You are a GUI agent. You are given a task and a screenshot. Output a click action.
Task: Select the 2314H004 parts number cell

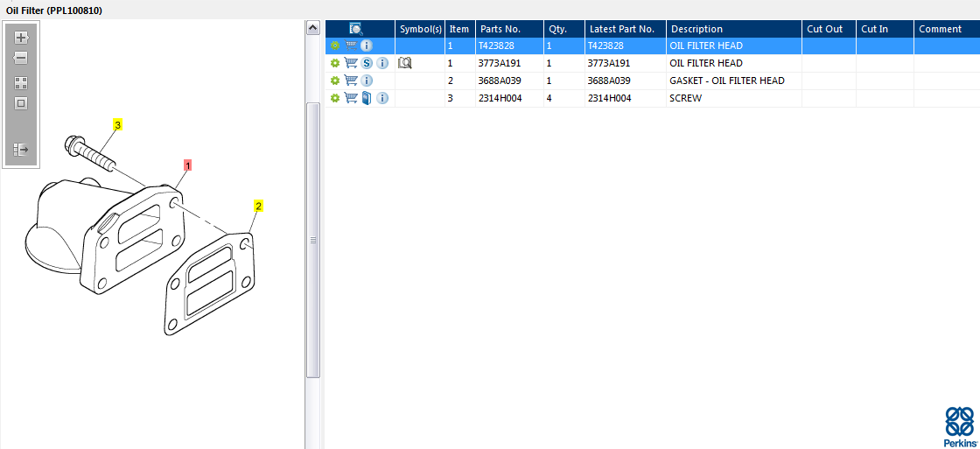coord(509,98)
